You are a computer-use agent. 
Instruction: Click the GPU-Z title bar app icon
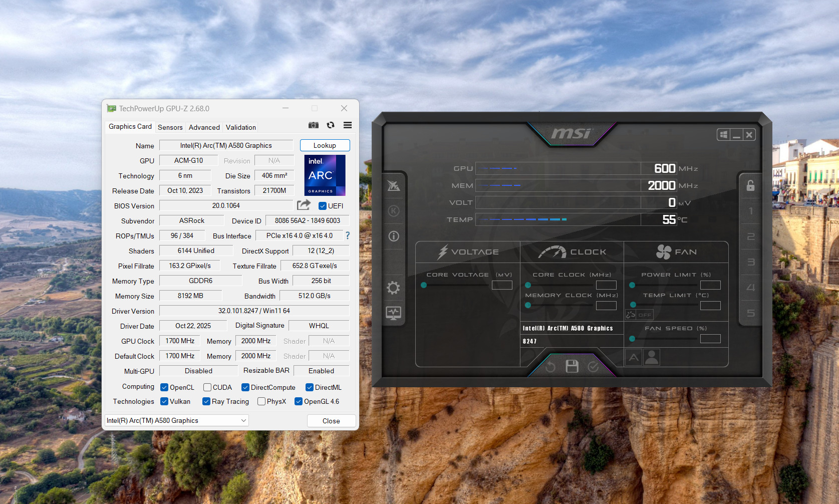(x=111, y=108)
